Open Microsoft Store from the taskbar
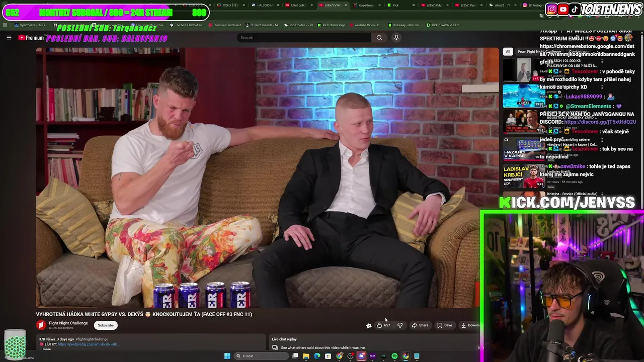This screenshot has height=362, width=644. tap(328, 356)
